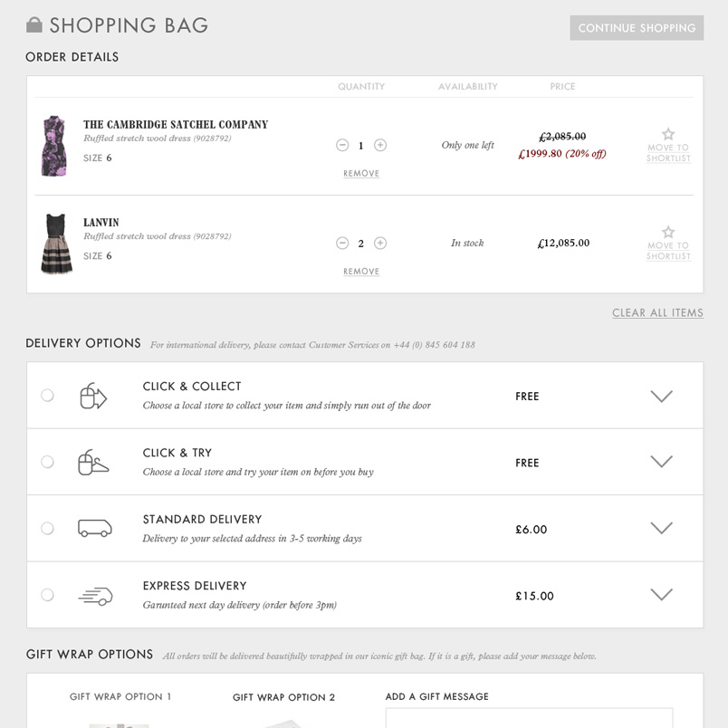
Task: Star the Cambridge Satchel dress for shortlist
Action: (668, 134)
